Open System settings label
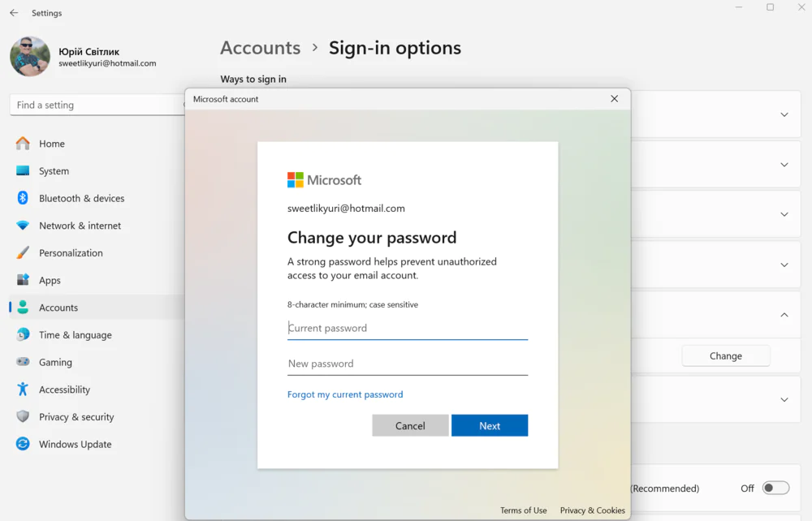 click(x=54, y=171)
